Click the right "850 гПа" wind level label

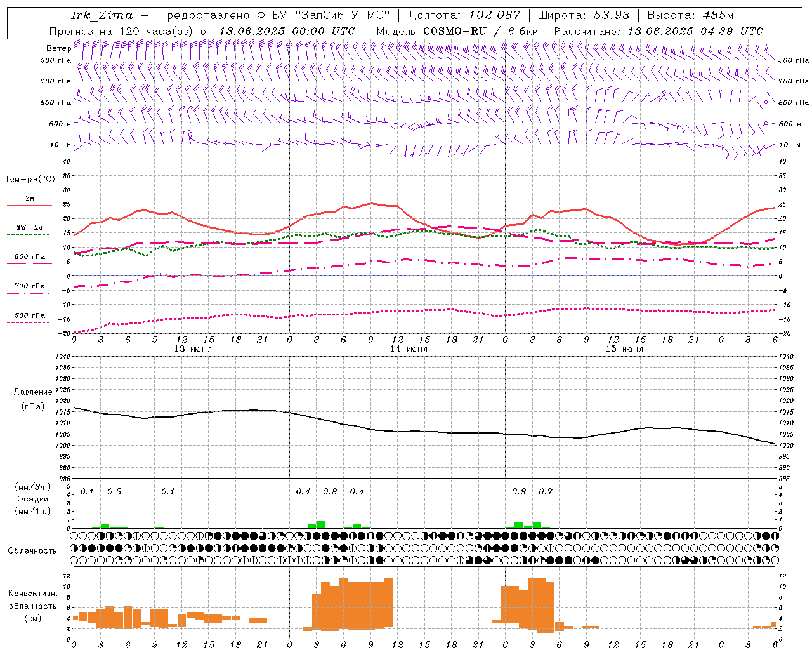(x=794, y=102)
